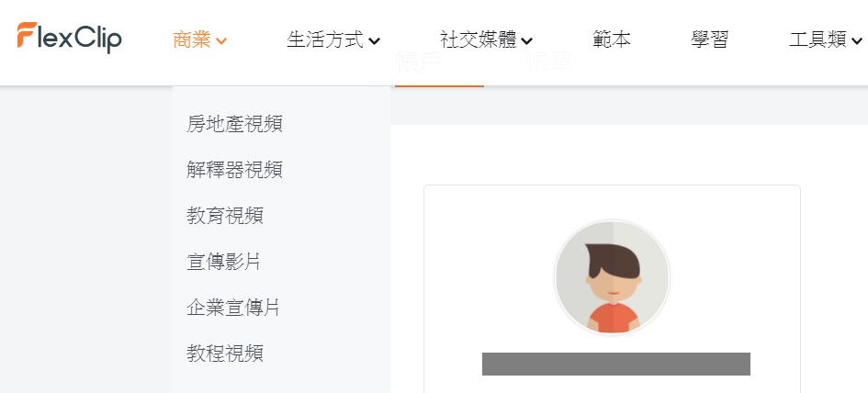Expand the 生活方式 dropdown chevron

click(x=374, y=41)
